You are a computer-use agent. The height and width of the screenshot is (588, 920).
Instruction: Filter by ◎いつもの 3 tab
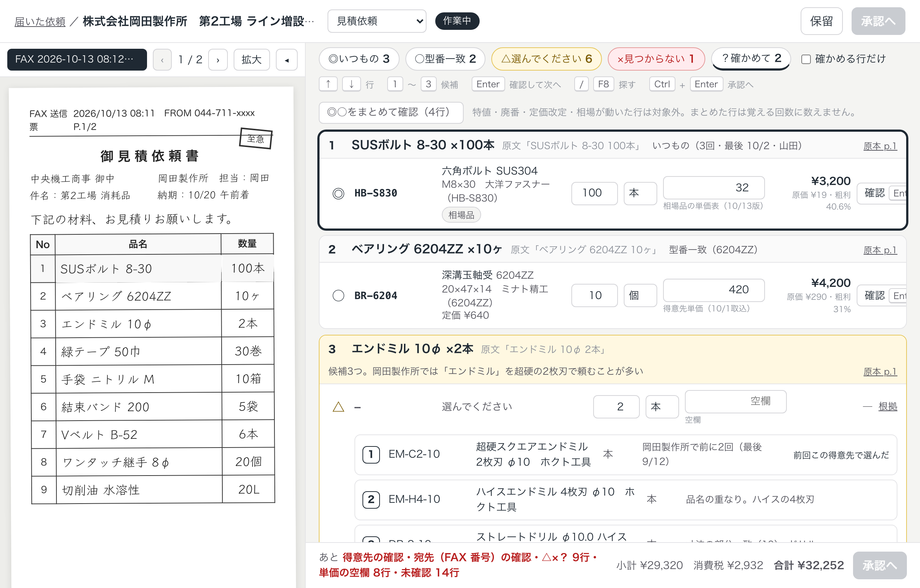[359, 59]
